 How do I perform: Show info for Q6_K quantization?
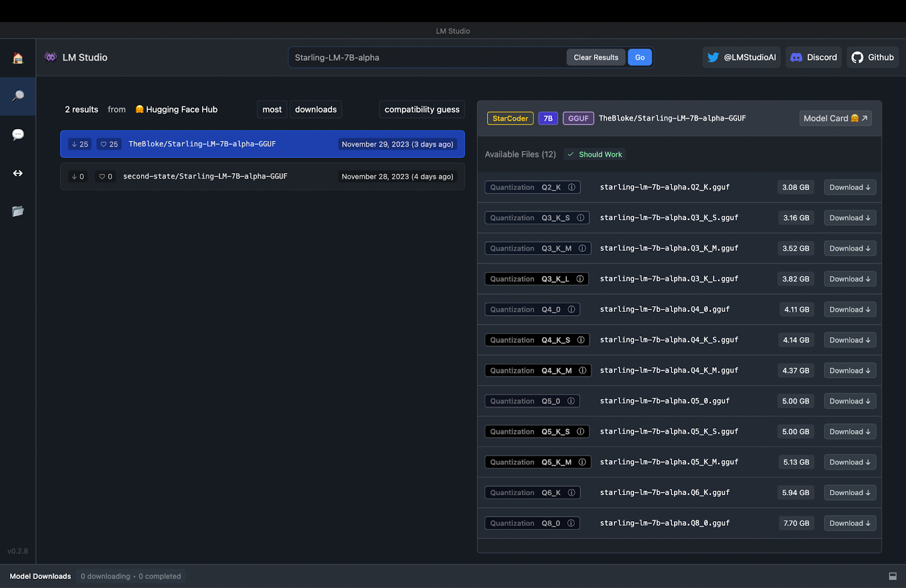click(x=571, y=493)
